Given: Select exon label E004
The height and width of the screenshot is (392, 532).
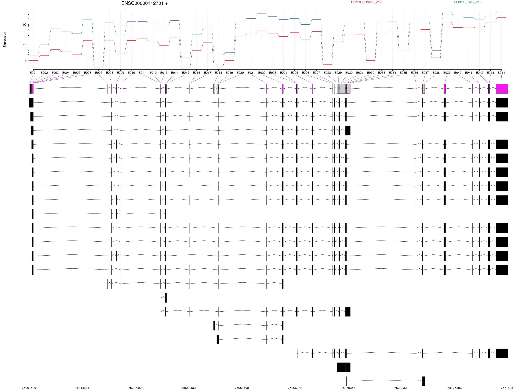Looking at the screenshot, I should (66, 73).
